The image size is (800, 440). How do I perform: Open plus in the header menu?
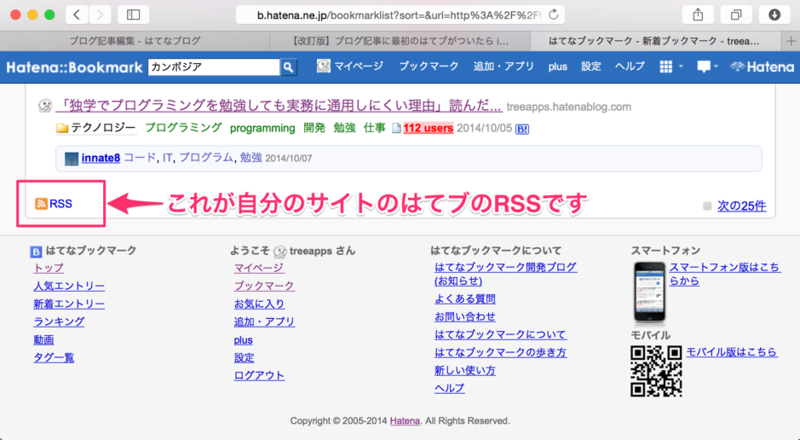tap(558, 67)
